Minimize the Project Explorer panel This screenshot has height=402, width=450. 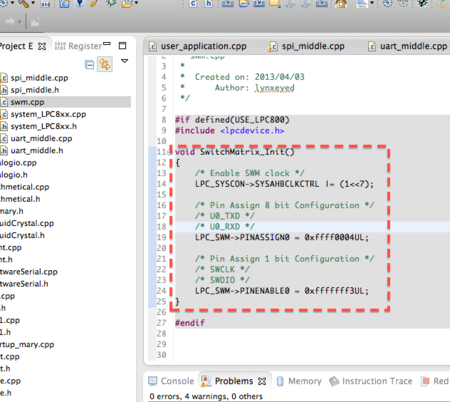tap(107, 44)
